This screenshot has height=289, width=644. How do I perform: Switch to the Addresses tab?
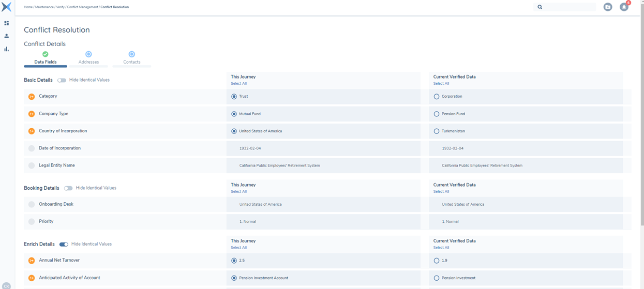pyautogui.click(x=88, y=62)
